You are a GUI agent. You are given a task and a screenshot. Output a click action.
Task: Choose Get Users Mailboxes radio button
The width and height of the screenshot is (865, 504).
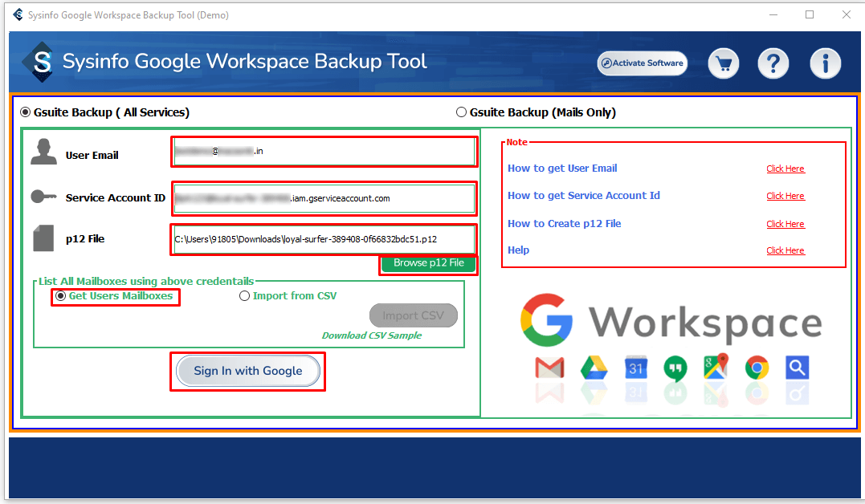[x=115, y=296]
